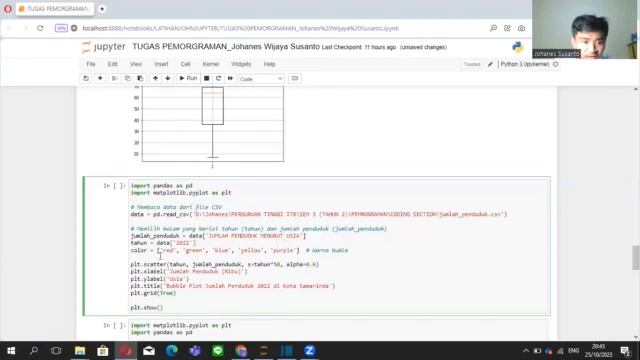This screenshot has height=360, width=640.
Task: Move selected cell up
Action: [155, 78]
